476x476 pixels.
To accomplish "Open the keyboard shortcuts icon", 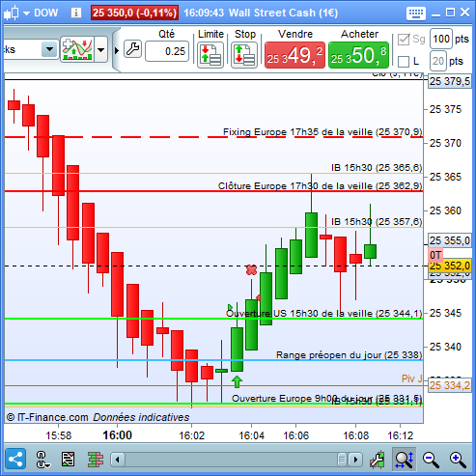I will point(416,14).
